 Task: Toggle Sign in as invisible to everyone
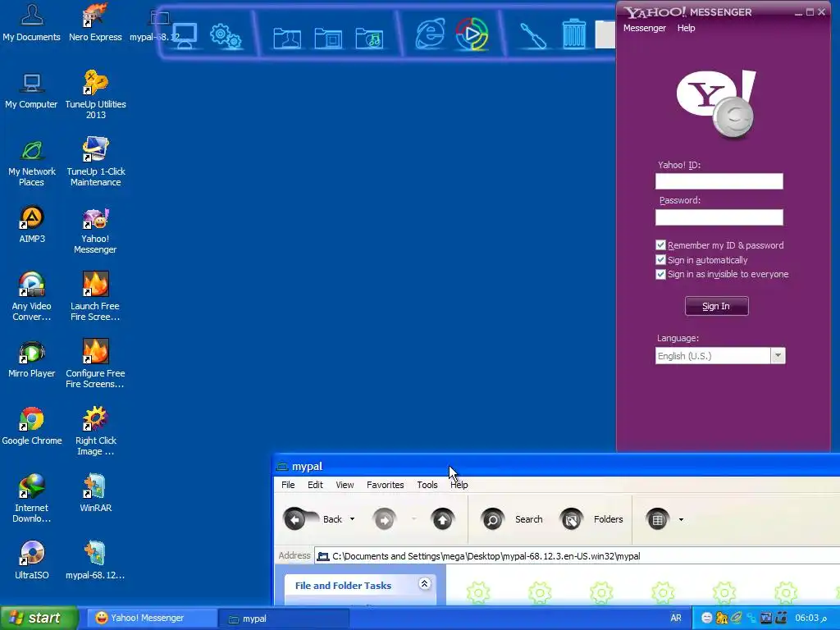pos(660,274)
